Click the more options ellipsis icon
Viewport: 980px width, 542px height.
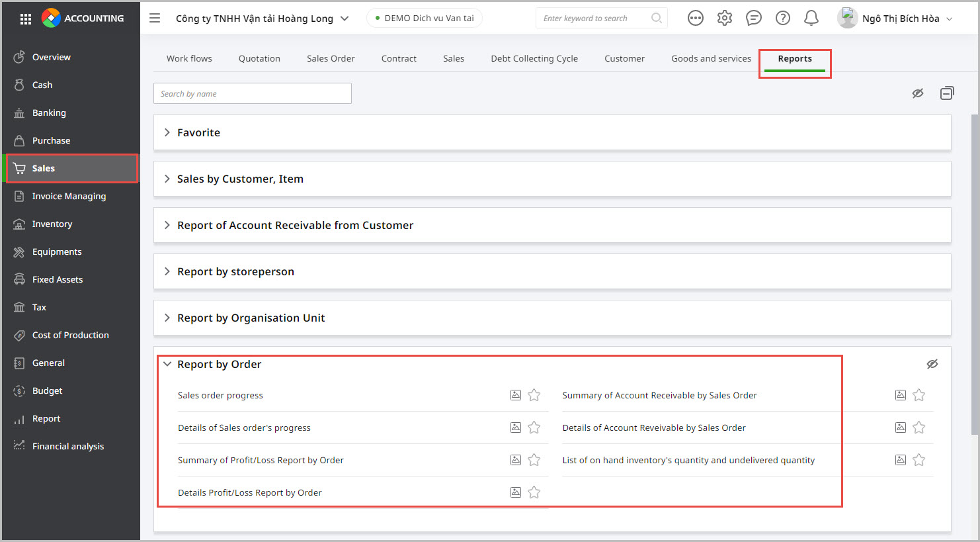pyautogui.click(x=696, y=18)
